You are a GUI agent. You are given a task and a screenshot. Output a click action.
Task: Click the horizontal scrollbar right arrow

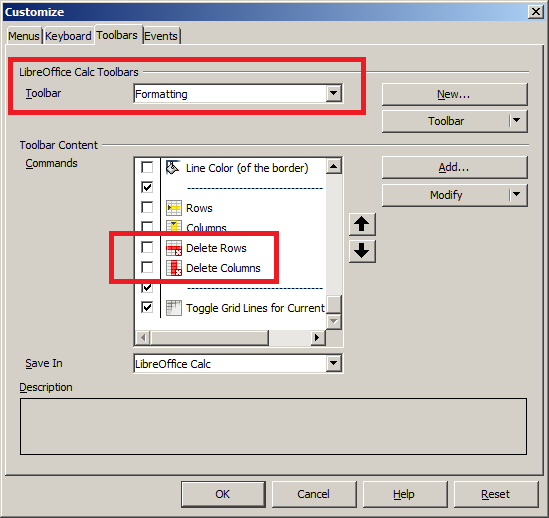pos(318,338)
